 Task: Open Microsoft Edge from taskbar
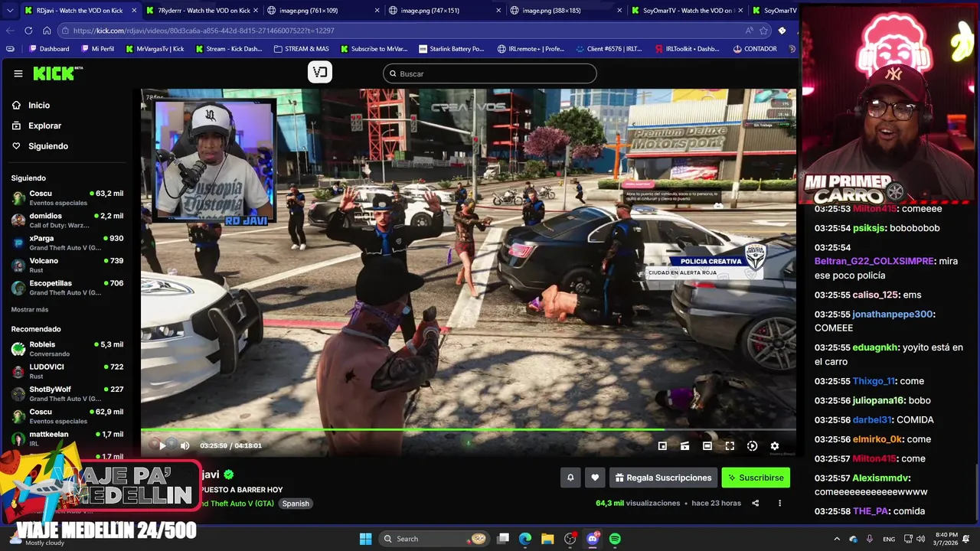tap(525, 539)
